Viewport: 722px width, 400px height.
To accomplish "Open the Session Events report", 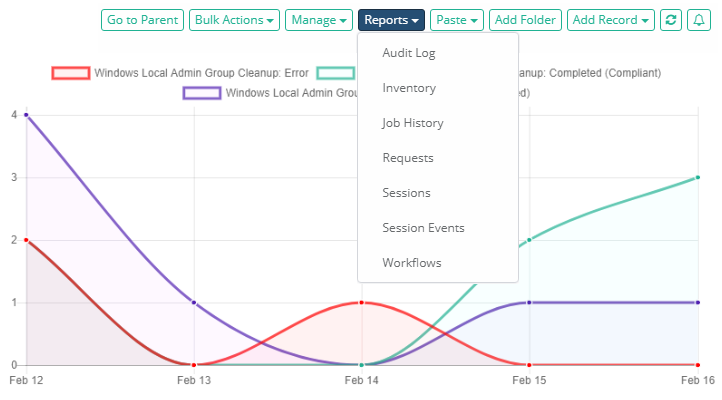I will [423, 228].
